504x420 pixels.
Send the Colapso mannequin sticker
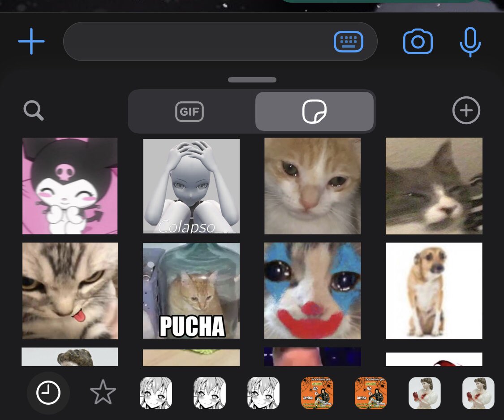click(191, 186)
